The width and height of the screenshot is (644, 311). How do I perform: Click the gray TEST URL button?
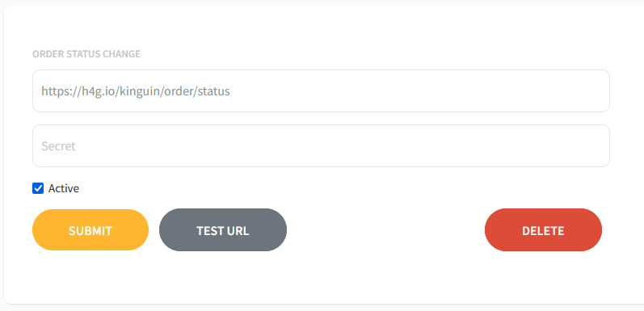coord(223,230)
